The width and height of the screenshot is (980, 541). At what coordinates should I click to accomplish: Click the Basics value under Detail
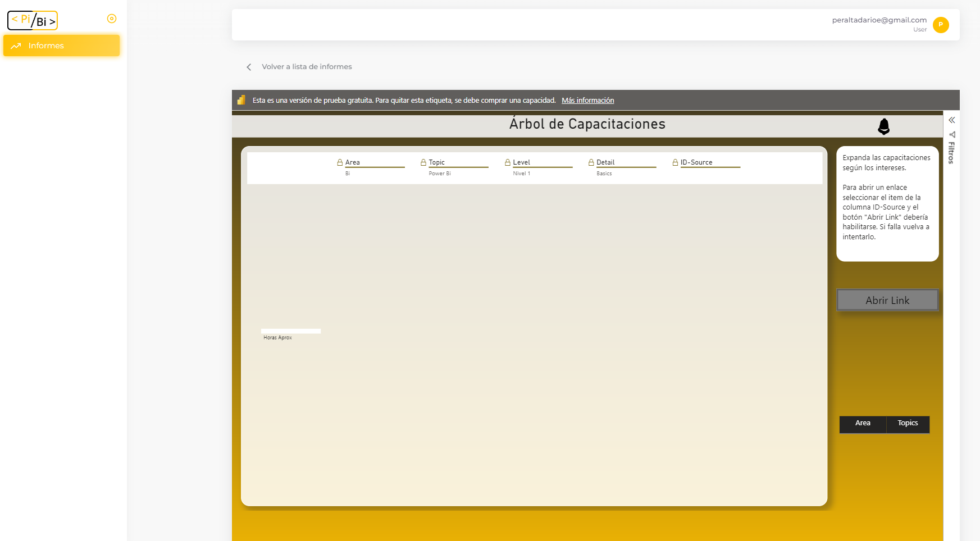click(604, 174)
